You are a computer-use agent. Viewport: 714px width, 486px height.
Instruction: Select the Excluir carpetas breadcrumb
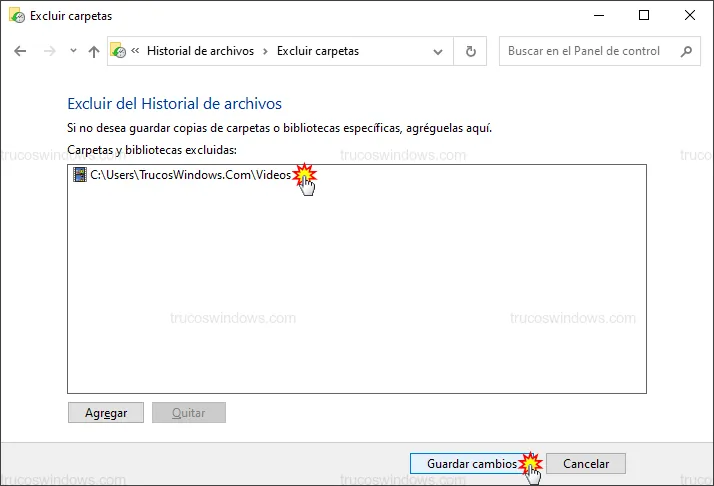(x=317, y=51)
